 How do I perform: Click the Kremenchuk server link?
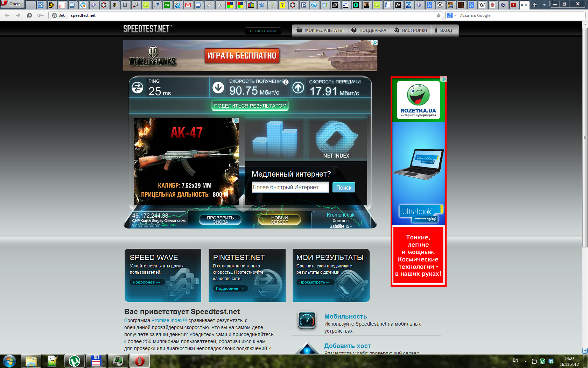pos(341,215)
